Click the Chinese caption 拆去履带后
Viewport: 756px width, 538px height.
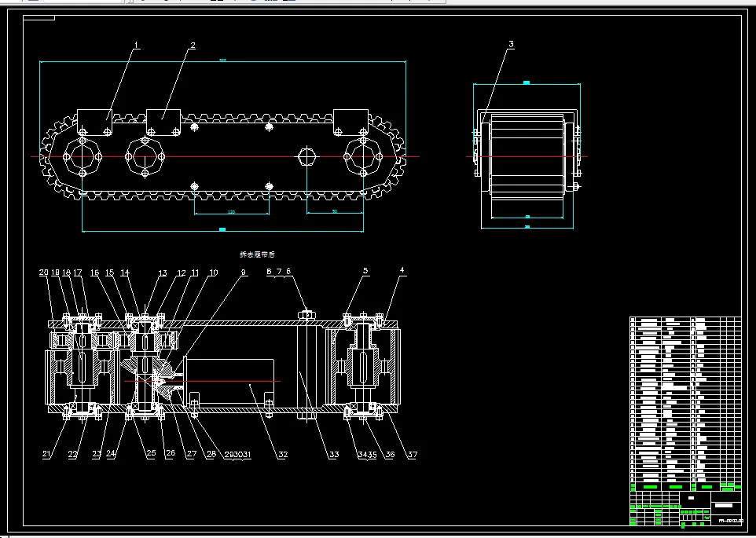click(257, 254)
